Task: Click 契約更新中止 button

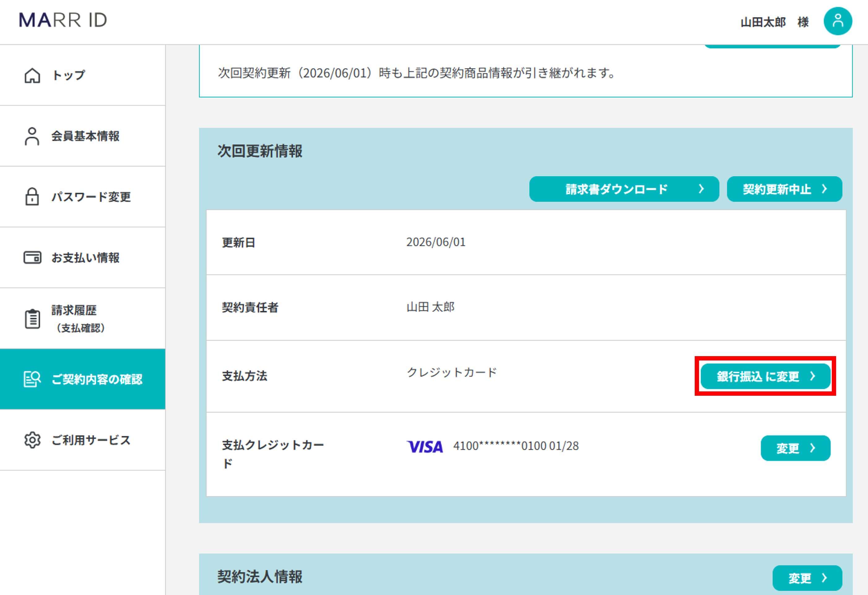Action: 784,189
